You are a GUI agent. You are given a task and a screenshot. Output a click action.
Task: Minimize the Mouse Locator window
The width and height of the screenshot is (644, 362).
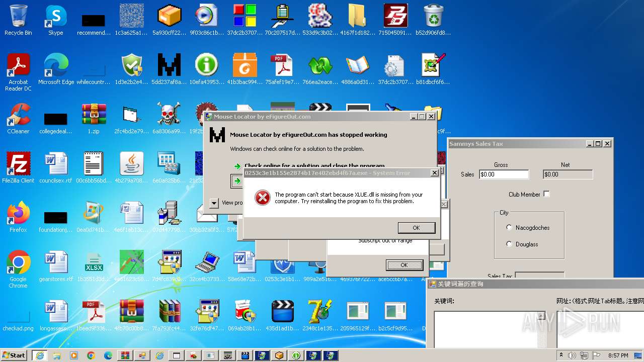tap(414, 117)
